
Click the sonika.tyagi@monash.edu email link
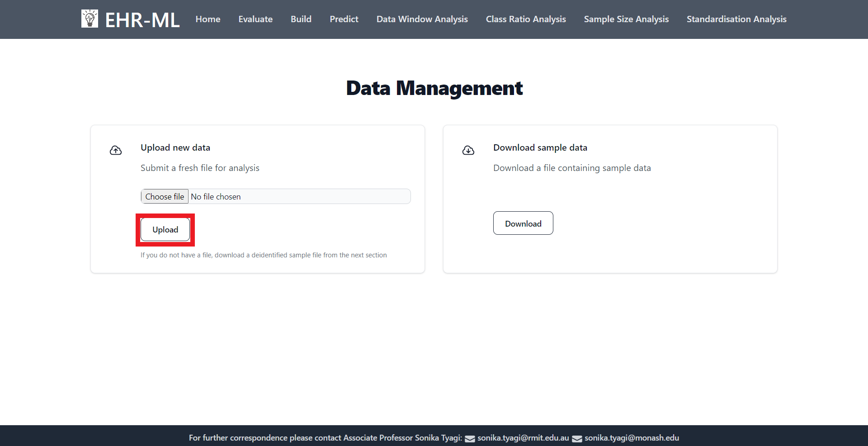[632, 438]
